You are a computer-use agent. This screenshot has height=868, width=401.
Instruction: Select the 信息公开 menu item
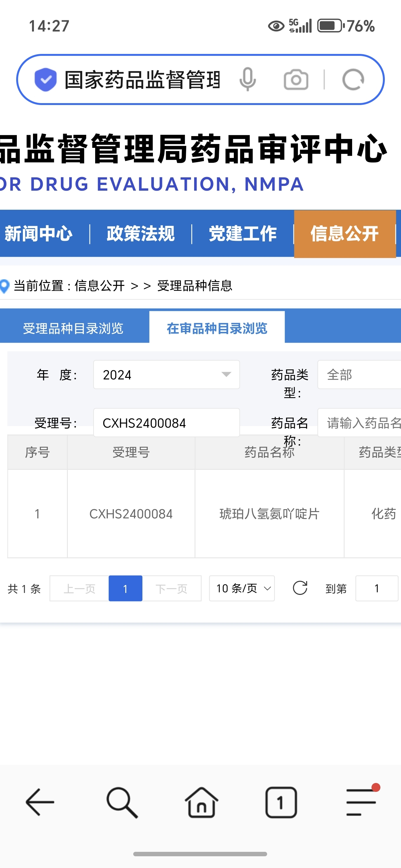click(345, 234)
